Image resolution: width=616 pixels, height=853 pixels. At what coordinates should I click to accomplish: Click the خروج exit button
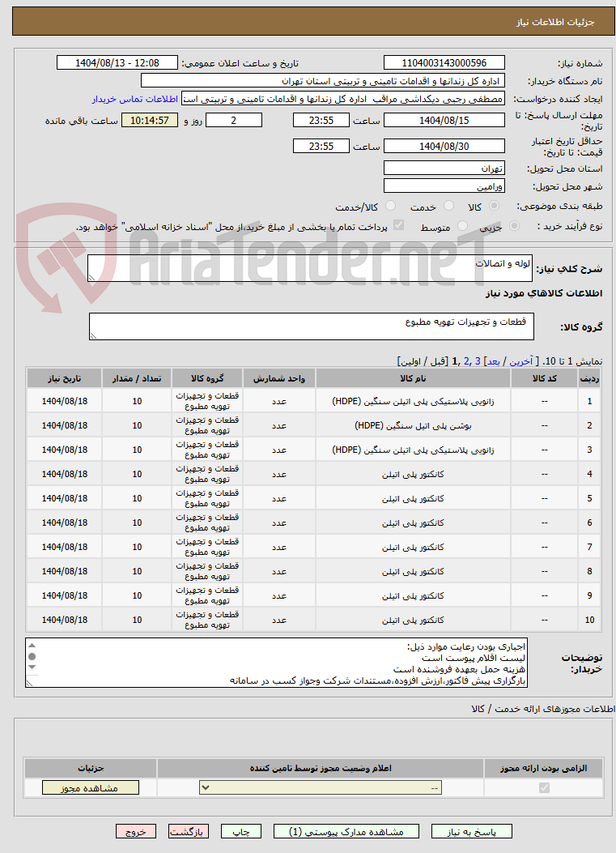click(x=135, y=831)
